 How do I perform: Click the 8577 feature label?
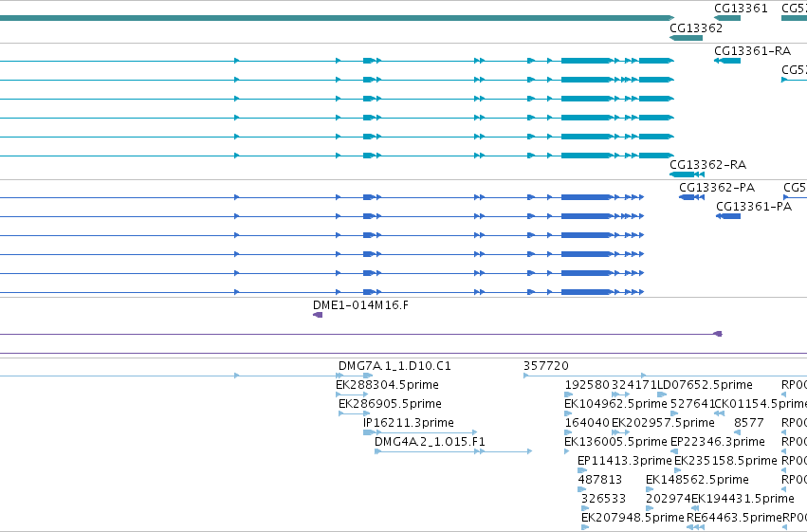click(x=749, y=422)
